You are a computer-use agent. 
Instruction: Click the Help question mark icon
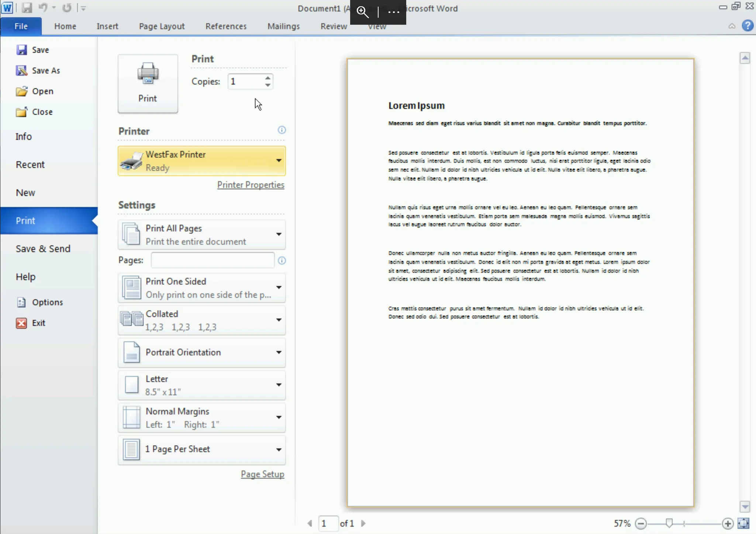tap(748, 25)
